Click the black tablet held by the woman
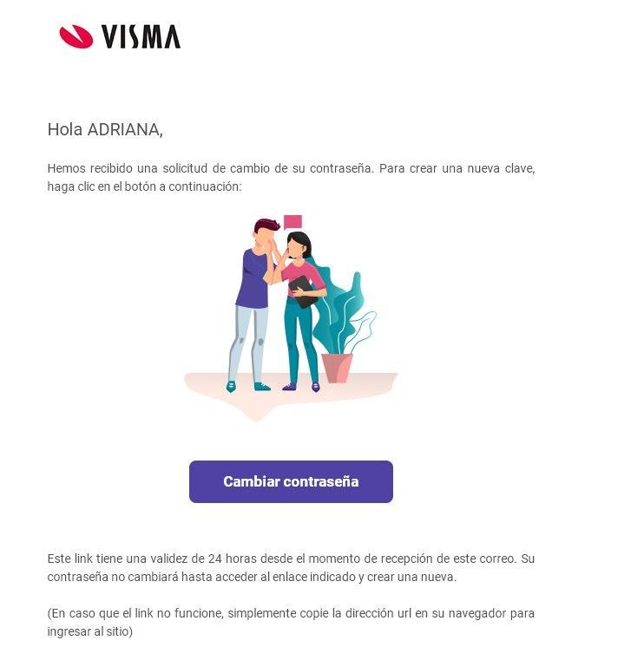The height and width of the screenshot is (647, 644). (304, 291)
